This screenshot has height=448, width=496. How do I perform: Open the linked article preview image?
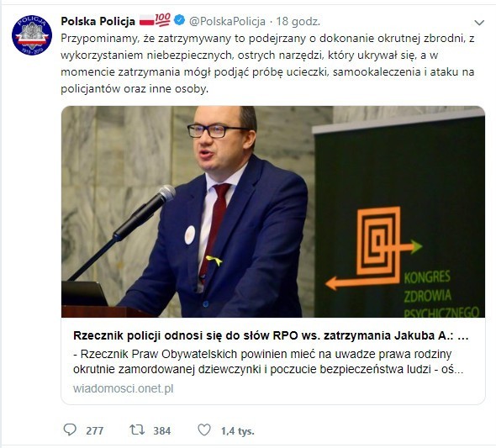point(273,212)
